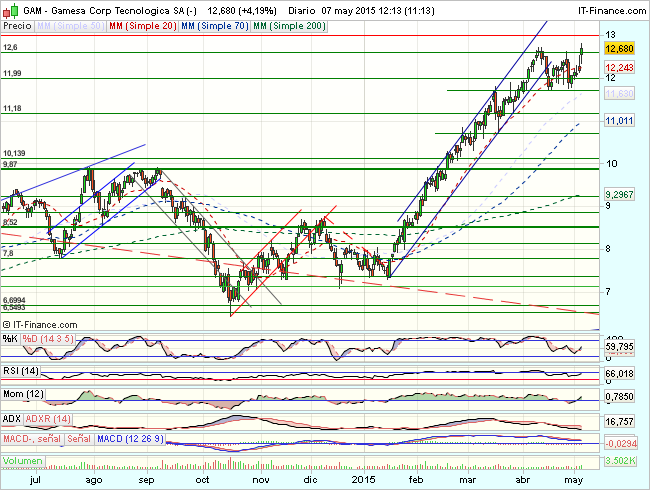Select the MACD (12 26 9) label
The width and height of the screenshot is (650, 490).
[x=130, y=439]
